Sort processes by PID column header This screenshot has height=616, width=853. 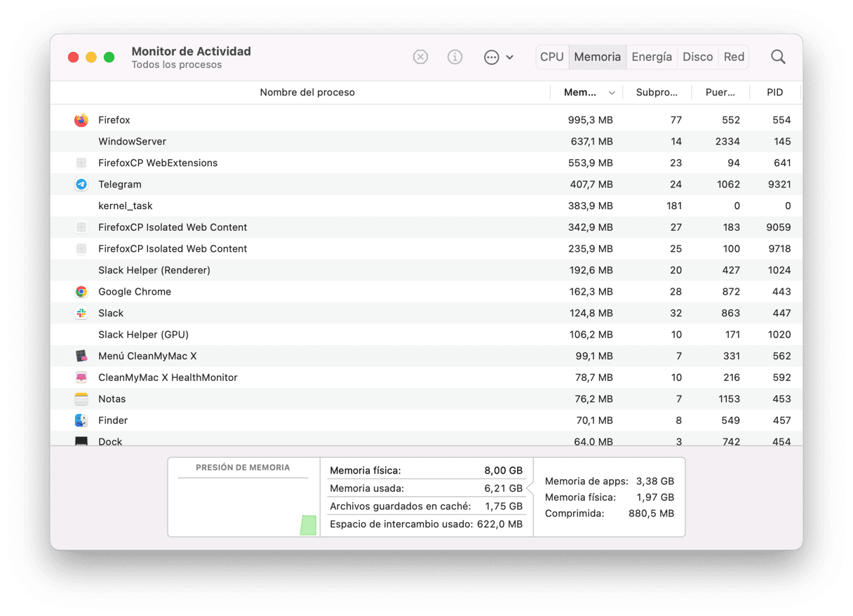coord(774,93)
